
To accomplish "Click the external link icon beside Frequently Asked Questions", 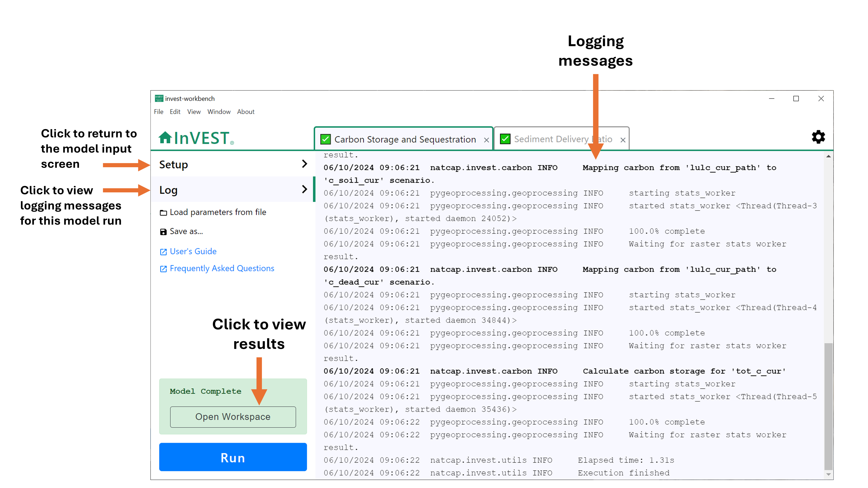I will click(x=163, y=269).
